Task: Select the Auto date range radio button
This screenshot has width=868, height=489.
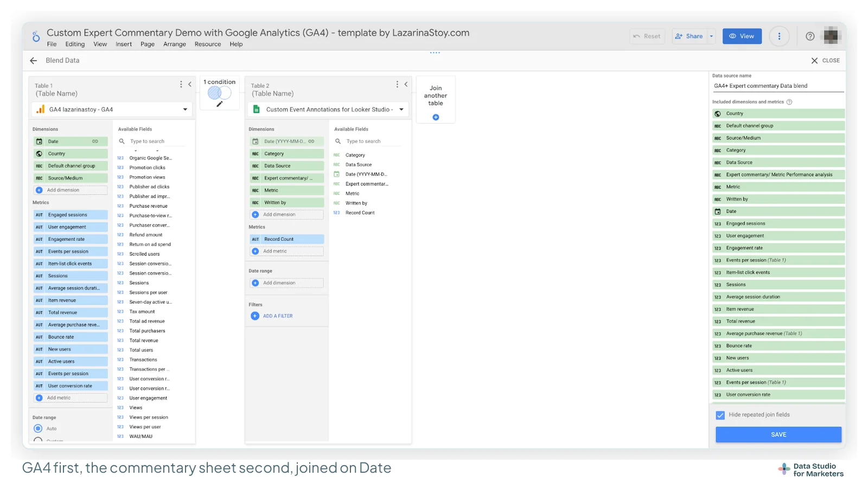Action: [38, 429]
